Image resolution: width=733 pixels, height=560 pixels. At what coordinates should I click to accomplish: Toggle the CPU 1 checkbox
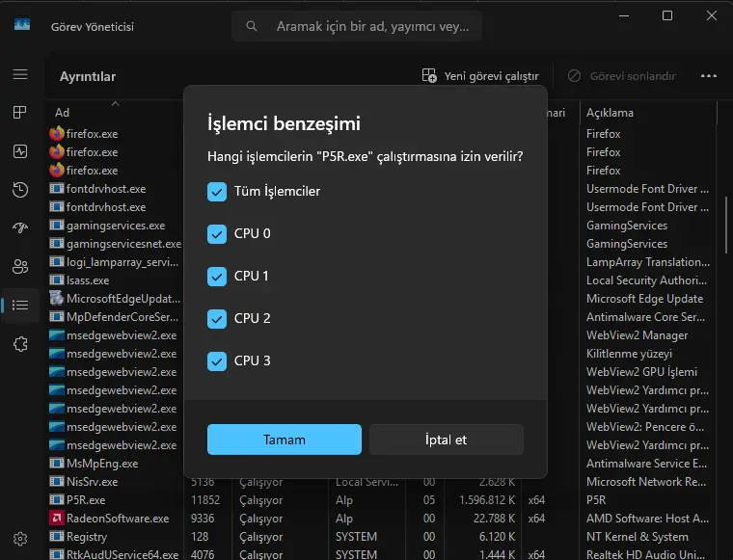(x=217, y=277)
